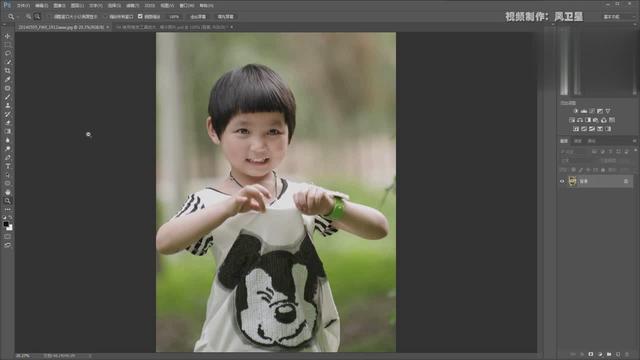Select the Pen tool
Screen dimensions: 640x360
click(7, 158)
